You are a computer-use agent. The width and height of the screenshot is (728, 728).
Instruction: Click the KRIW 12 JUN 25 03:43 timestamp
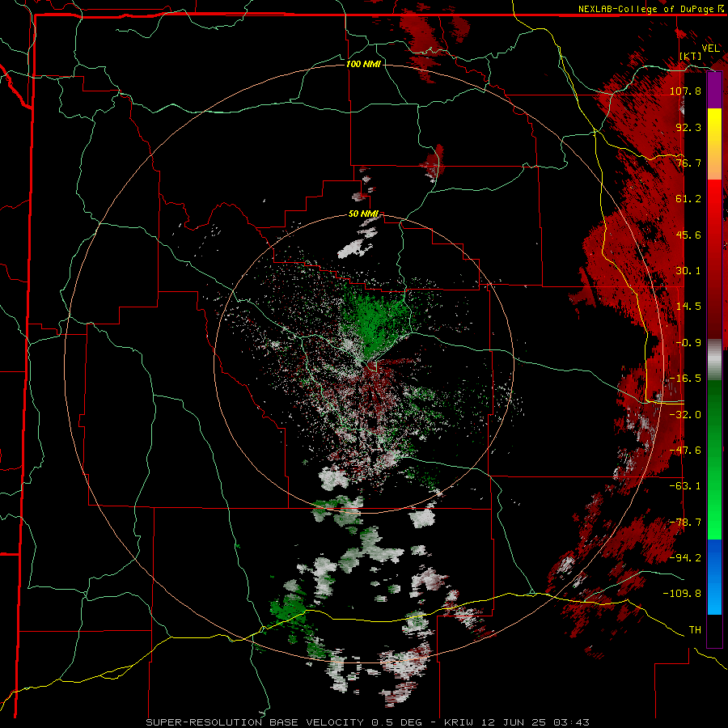(x=517, y=722)
